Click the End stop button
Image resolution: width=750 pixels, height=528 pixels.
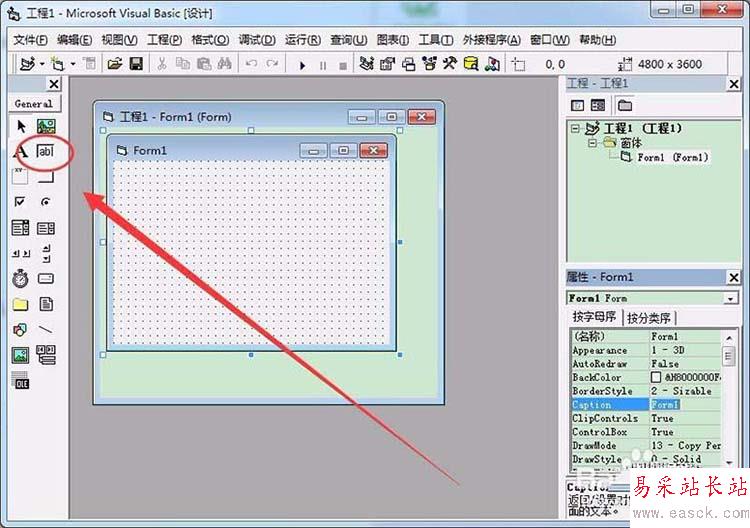[343, 66]
